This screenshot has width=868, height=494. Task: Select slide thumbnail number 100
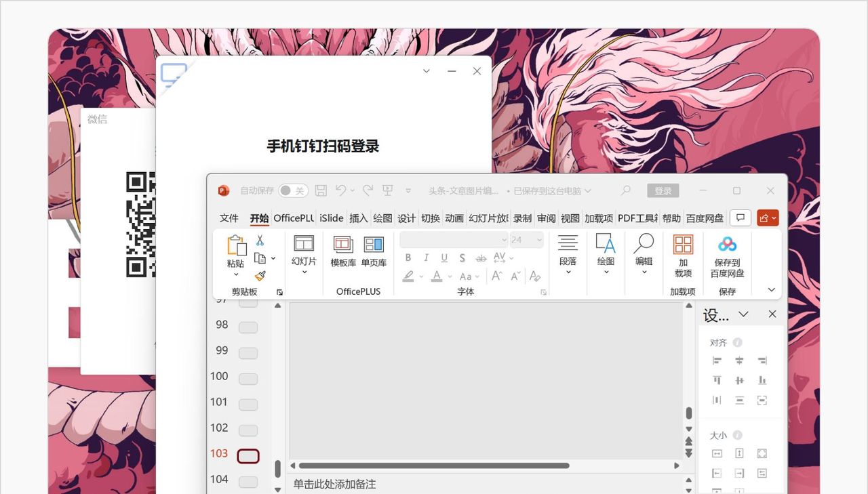pyautogui.click(x=248, y=378)
